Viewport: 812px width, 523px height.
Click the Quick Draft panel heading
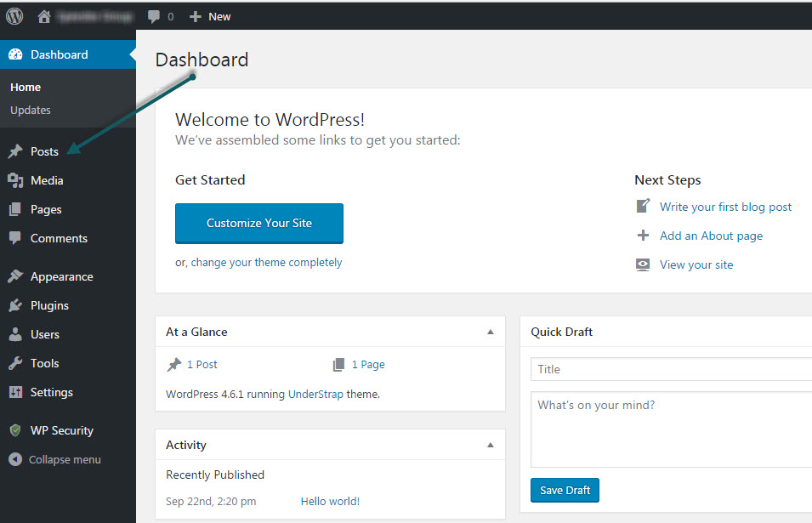pyautogui.click(x=561, y=332)
